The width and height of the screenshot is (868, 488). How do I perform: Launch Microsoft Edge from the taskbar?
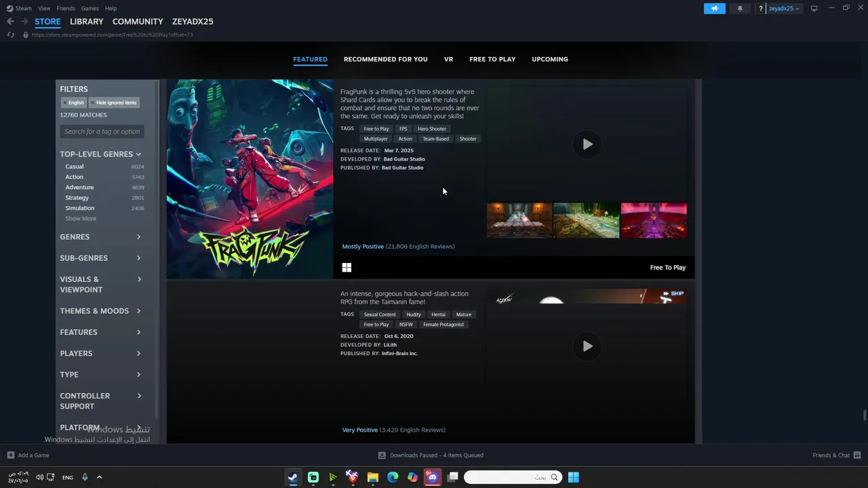[393, 477]
